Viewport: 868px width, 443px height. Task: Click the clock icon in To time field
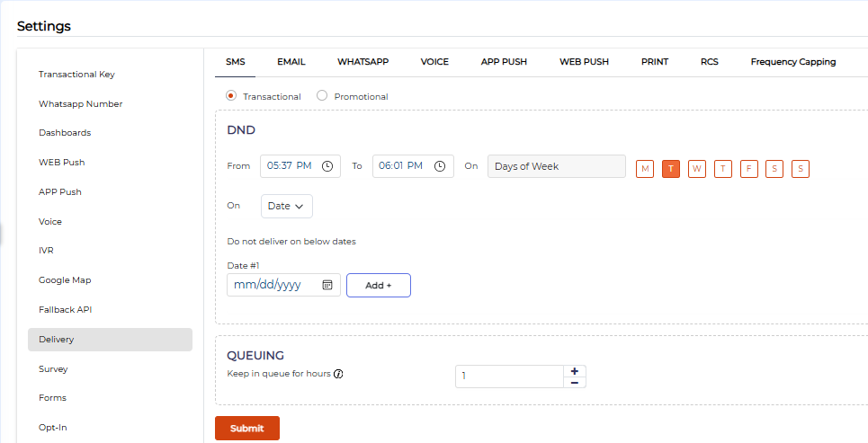pos(440,166)
